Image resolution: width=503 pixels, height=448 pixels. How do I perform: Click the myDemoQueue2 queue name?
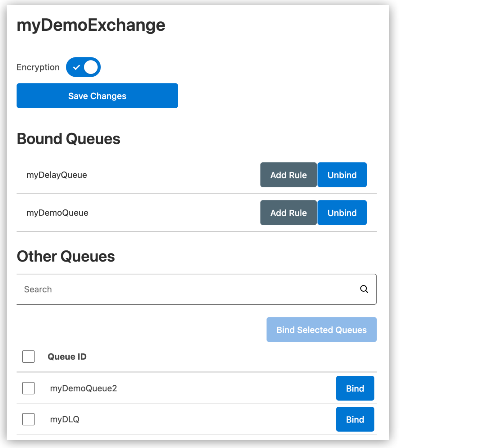pos(84,388)
